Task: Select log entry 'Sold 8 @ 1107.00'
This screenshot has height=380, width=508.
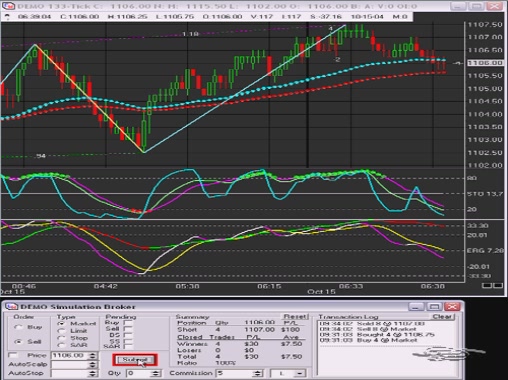Action: point(372,324)
